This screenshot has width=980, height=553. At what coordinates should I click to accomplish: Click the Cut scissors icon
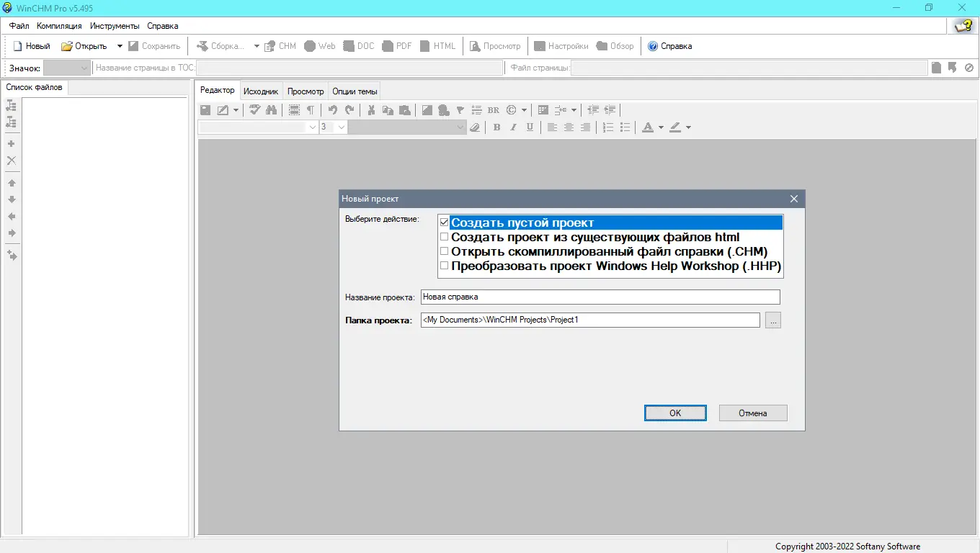point(371,110)
